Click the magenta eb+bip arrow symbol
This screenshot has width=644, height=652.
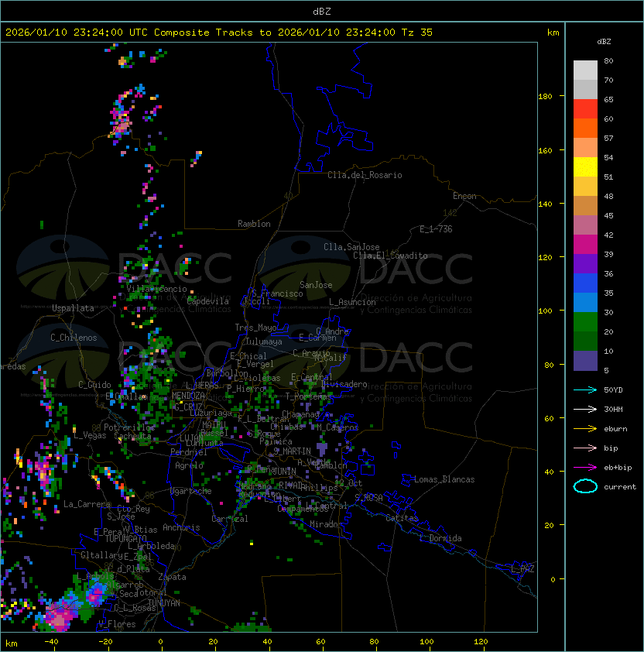(x=585, y=468)
